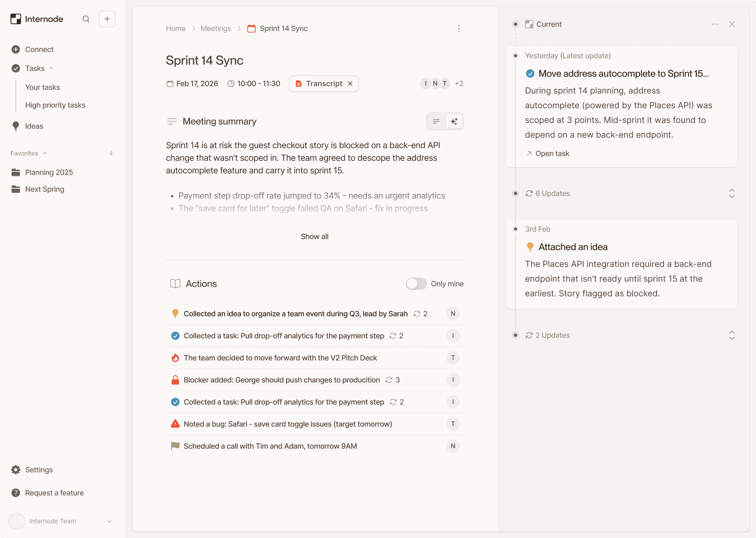756x538 pixels.
Task: Switch to AI sparkle summary view
Action: (x=454, y=122)
